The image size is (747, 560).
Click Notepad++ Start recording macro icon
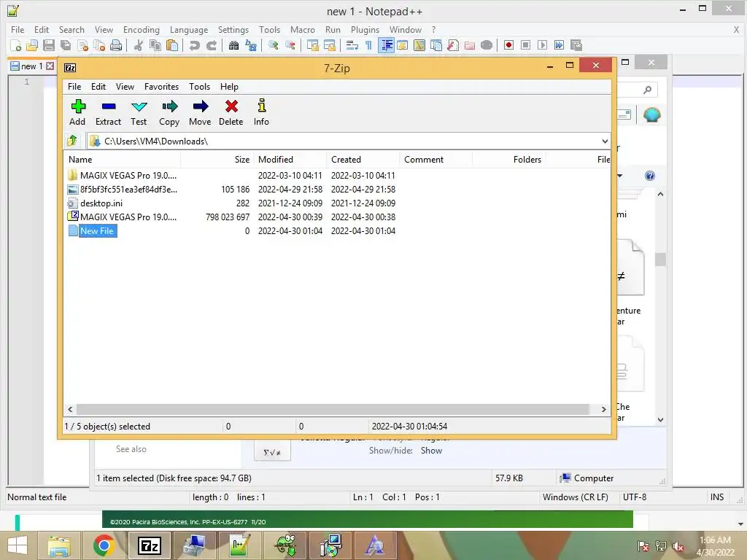(508, 45)
